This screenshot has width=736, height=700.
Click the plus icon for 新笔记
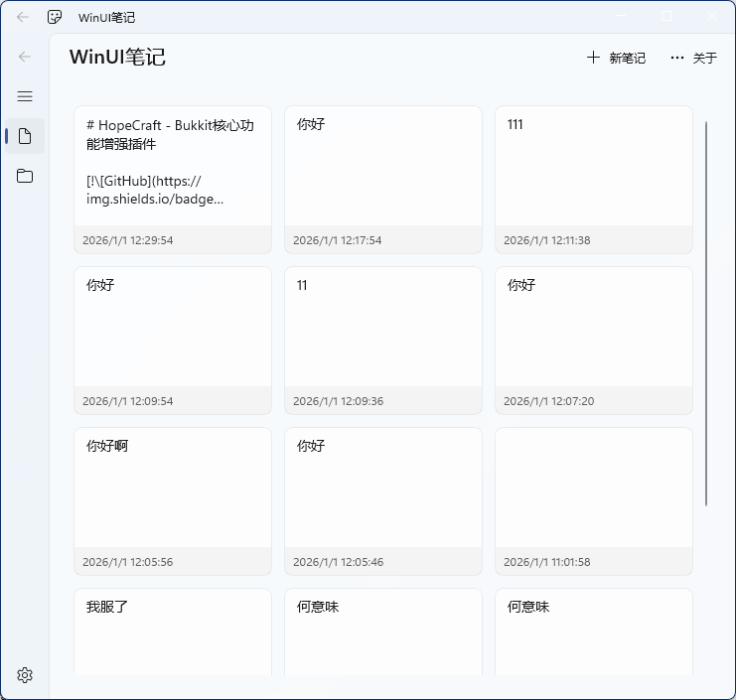[593, 58]
